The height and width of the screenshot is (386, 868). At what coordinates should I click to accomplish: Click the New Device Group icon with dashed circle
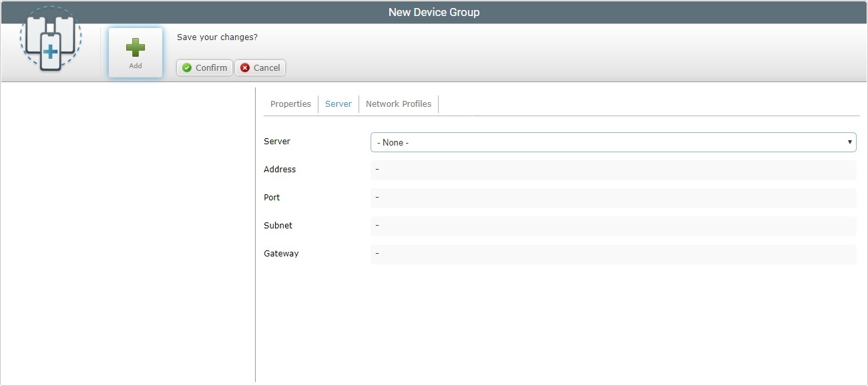click(50, 39)
